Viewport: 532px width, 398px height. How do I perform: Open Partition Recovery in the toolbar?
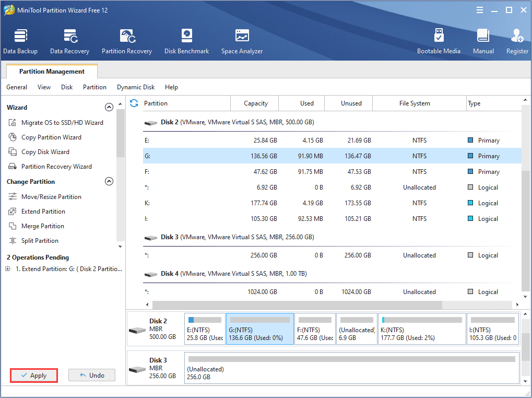point(127,41)
